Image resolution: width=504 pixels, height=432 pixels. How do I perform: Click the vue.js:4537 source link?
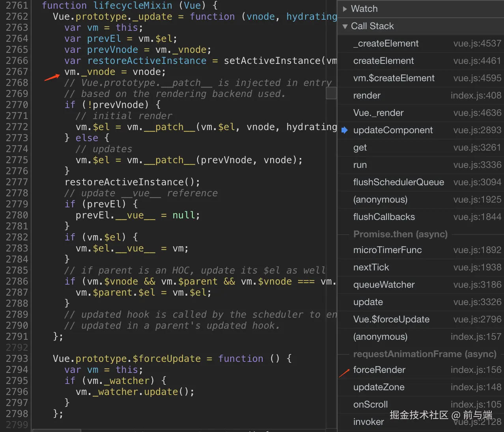pyautogui.click(x=477, y=43)
